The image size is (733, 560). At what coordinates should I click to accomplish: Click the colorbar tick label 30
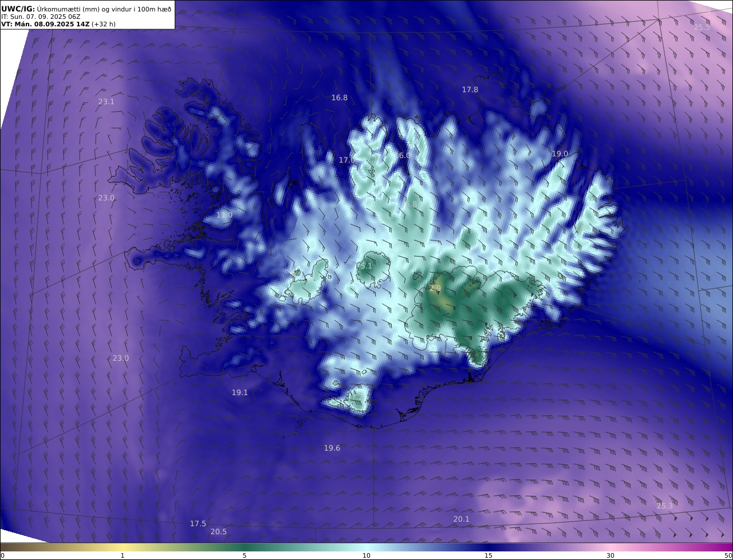click(610, 555)
